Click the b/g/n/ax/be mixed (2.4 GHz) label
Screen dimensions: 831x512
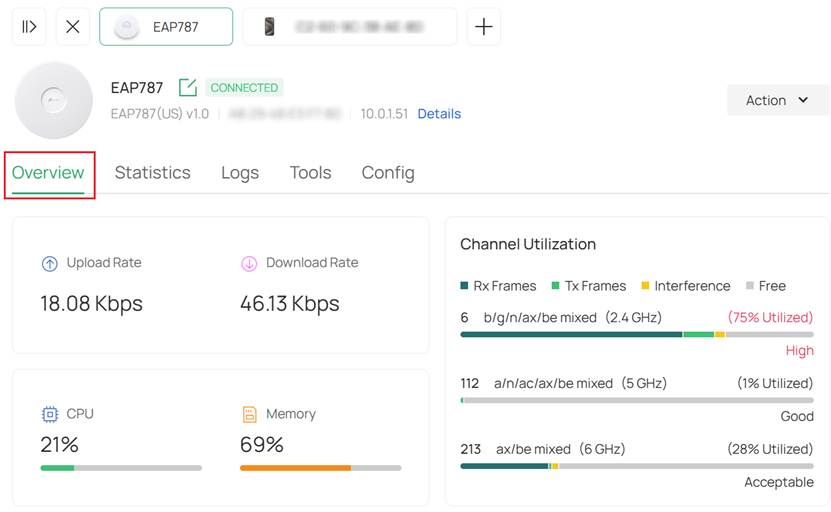(573, 317)
